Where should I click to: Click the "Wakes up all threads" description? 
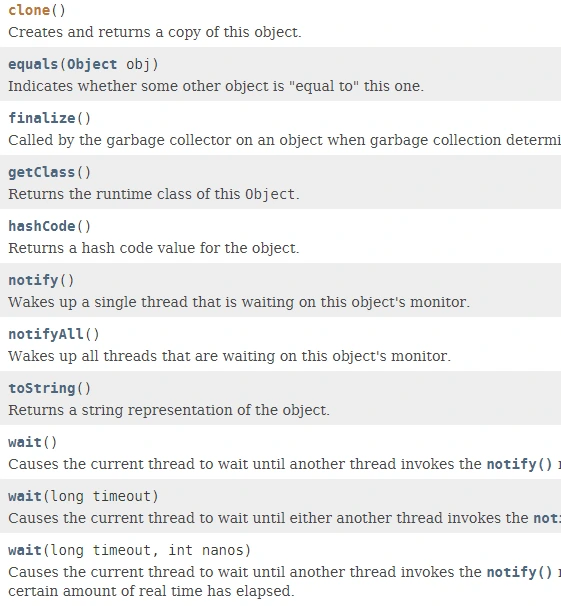230,356
